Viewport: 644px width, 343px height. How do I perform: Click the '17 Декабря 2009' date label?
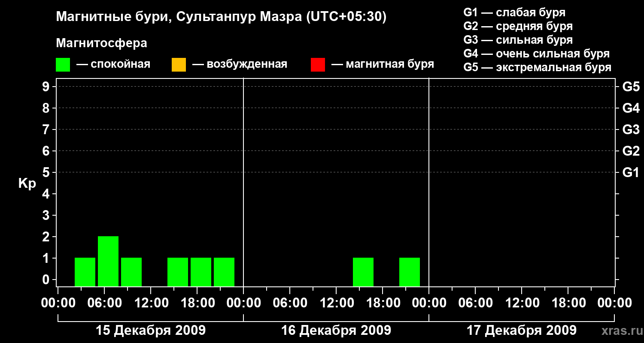[521, 331]
